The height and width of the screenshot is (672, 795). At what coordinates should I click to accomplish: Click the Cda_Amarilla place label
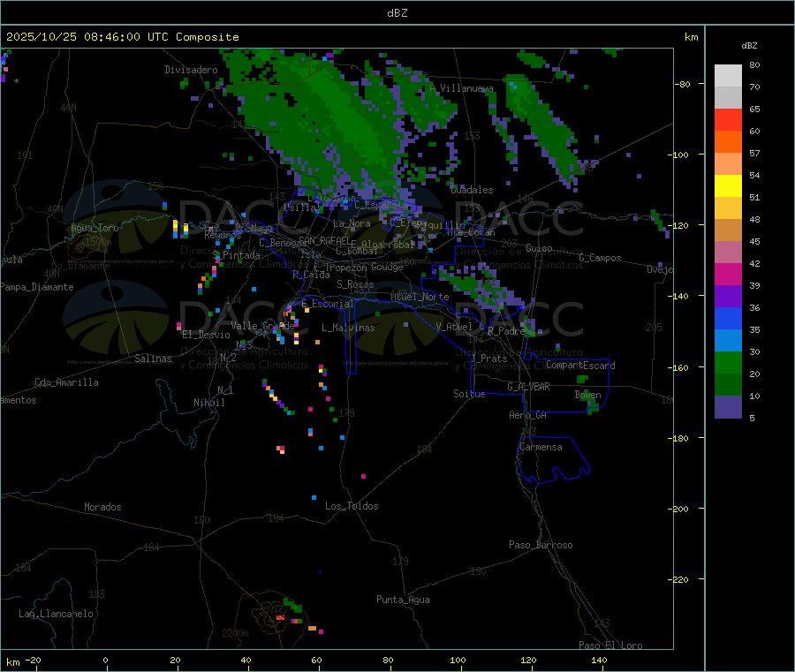66,382
